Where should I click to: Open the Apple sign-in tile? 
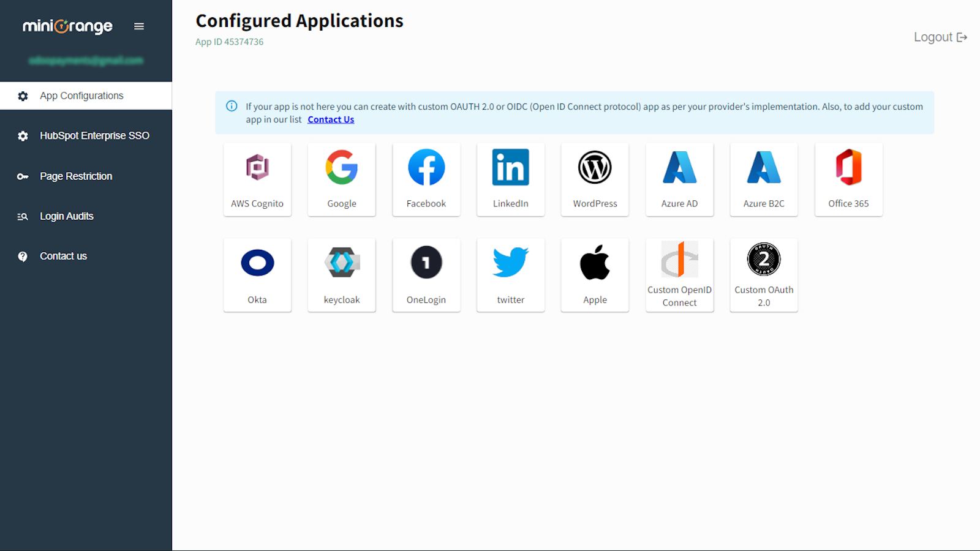[594, 275]
